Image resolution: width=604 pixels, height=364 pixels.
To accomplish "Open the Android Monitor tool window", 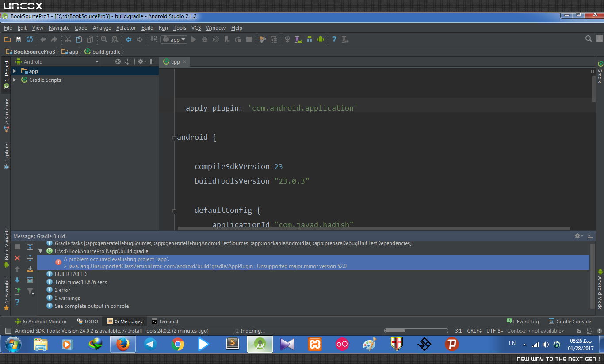I will click(41, 322).
